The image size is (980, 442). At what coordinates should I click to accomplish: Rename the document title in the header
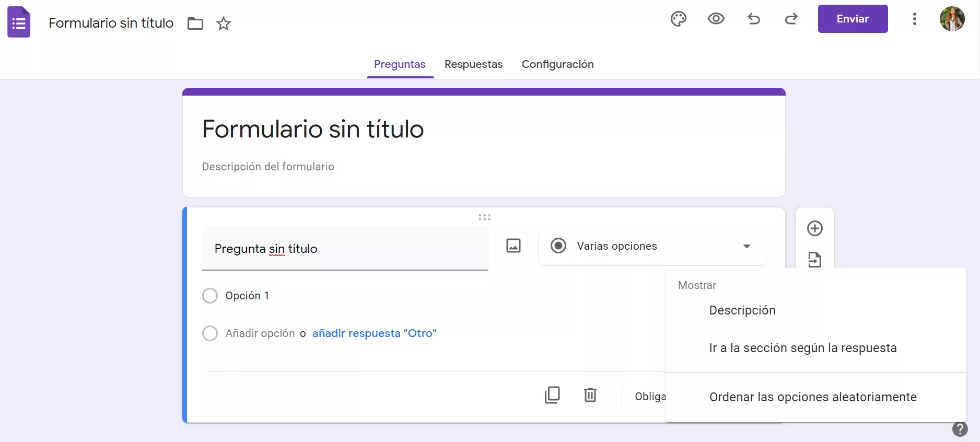(111, 23)
